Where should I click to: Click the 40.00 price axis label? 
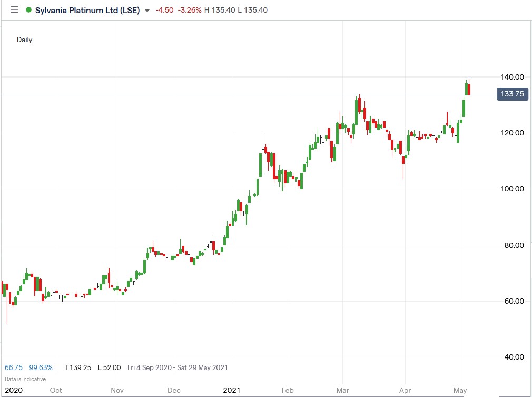coord(514,357)
